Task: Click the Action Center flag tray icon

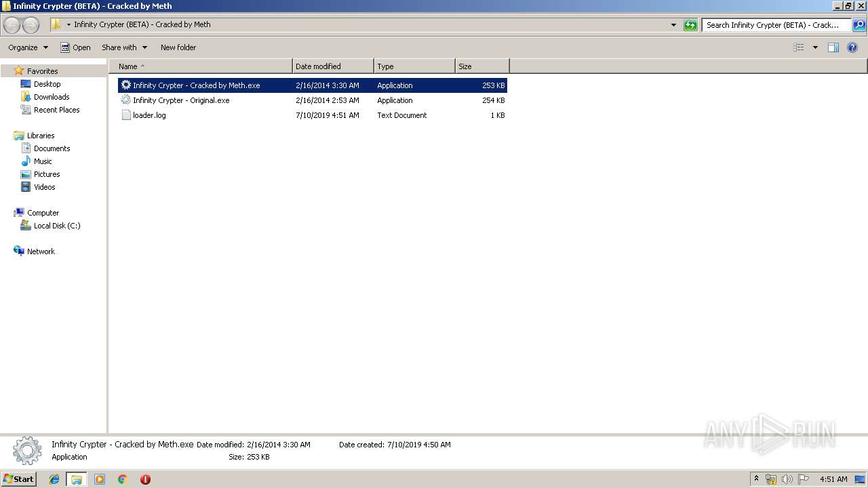Action: 804,479
